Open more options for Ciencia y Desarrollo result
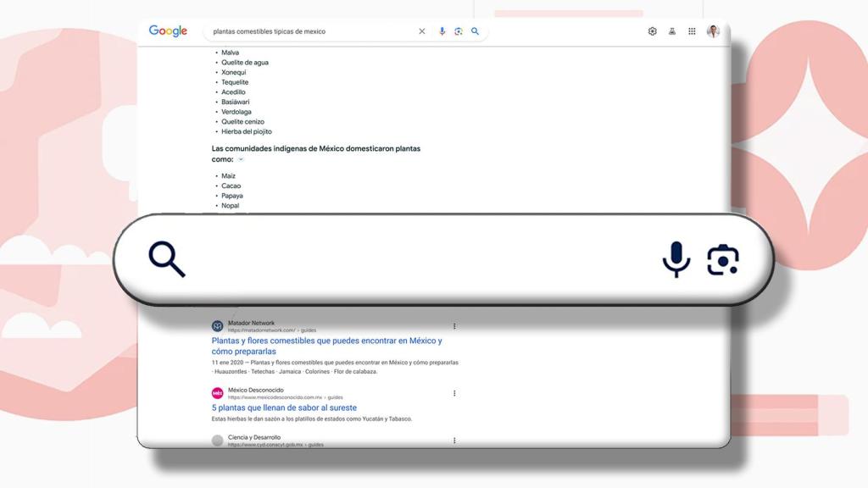Image resolution: width=868 pixels, height=488 pixels. pyautogui.click(x=454, y=441)
